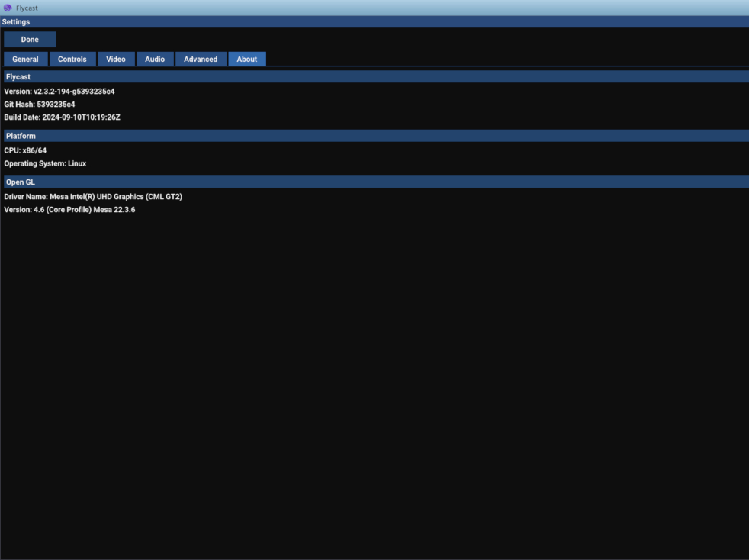Image resolution: width=749 pixels, height=560 pixels.
Task: Click the OpenGL 4.6 Core Profile version line
Action: (69, 210)
